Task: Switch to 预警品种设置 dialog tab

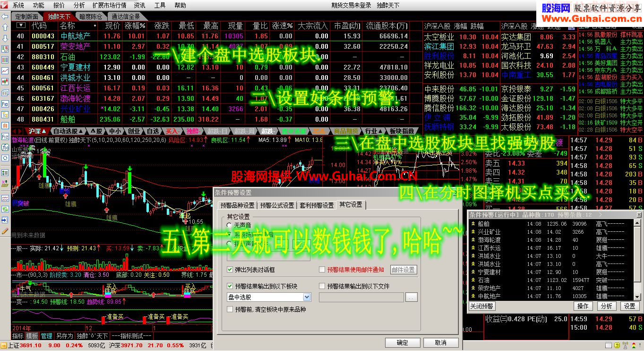Action: pos(238,205)
